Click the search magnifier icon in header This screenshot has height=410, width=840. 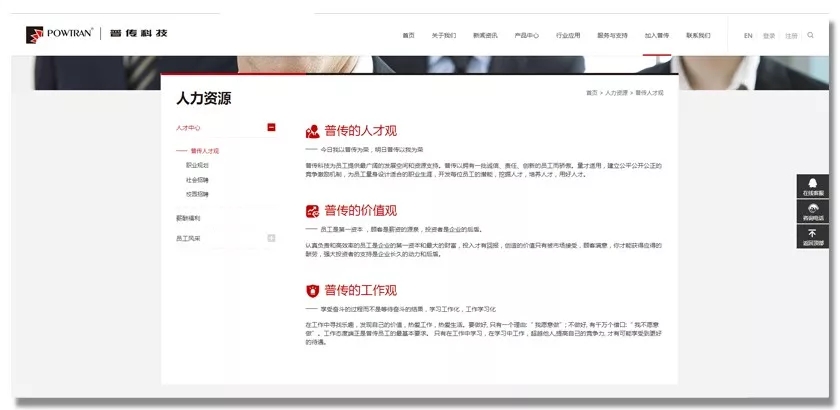(810, 35)
